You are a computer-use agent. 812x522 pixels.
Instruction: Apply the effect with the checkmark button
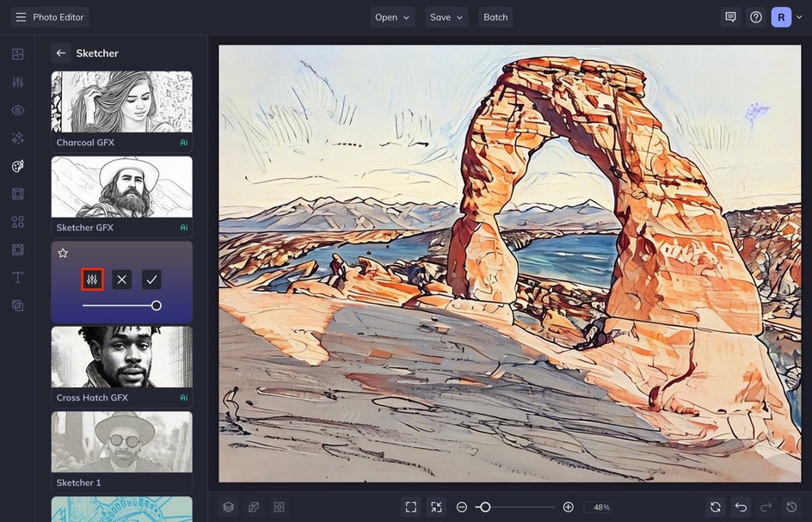tap(151, 279)
